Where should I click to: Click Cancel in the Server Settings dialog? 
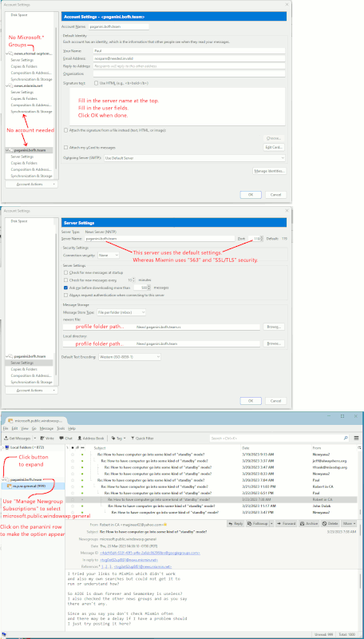[x=275, y=401]
